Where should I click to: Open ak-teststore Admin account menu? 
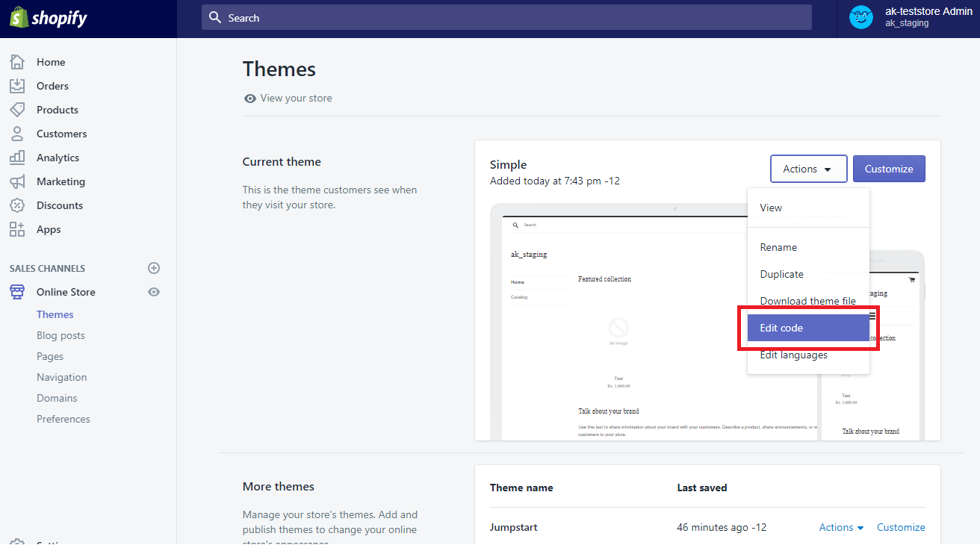[908, 18]
